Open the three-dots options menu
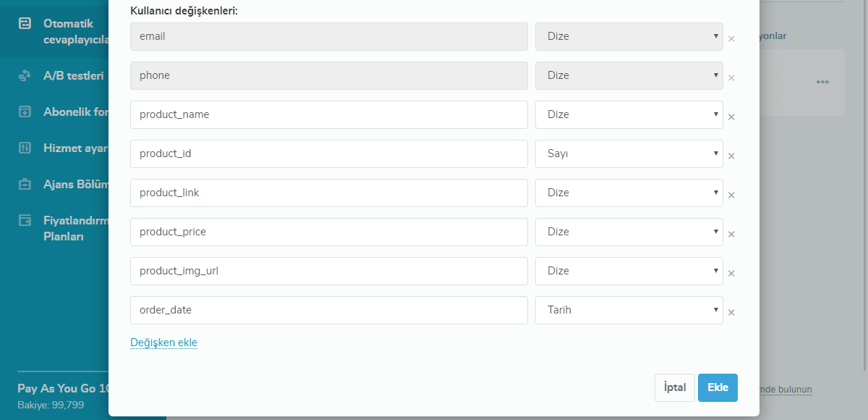Image resolution: width=868 pixels, height=420 pixels. (x=822, y=82)
